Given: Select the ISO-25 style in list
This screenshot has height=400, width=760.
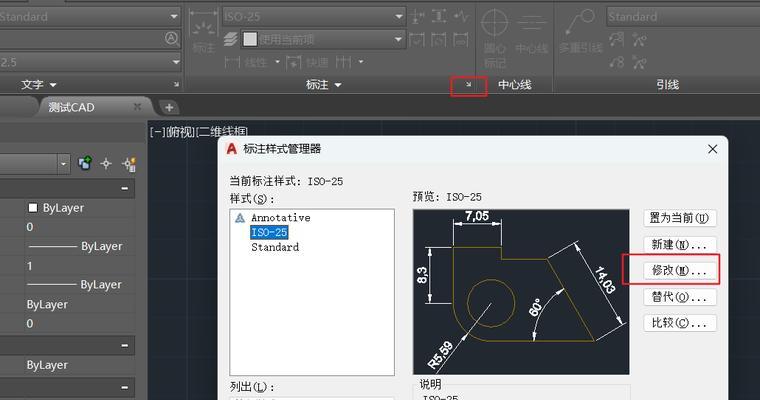Looking at the screenshot, I should pyautogui.click(x=269, y=232).
